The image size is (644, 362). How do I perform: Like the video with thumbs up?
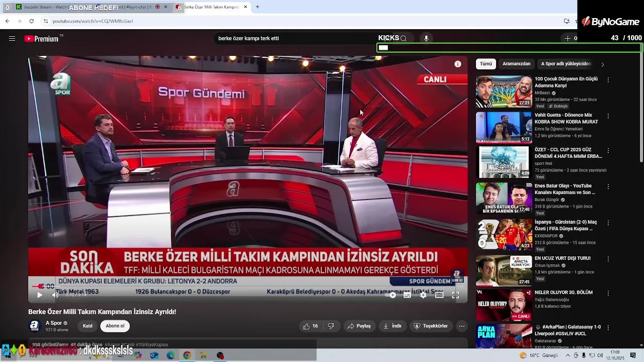[x=310, y=326]
